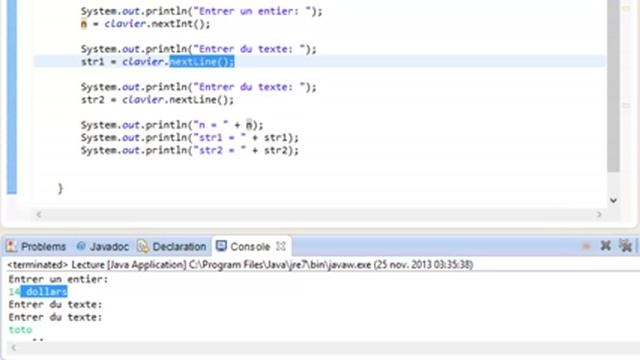
Task: Click the println "Entrer un entier: " line
Action: pyautogui.click(x=201, y=11)
